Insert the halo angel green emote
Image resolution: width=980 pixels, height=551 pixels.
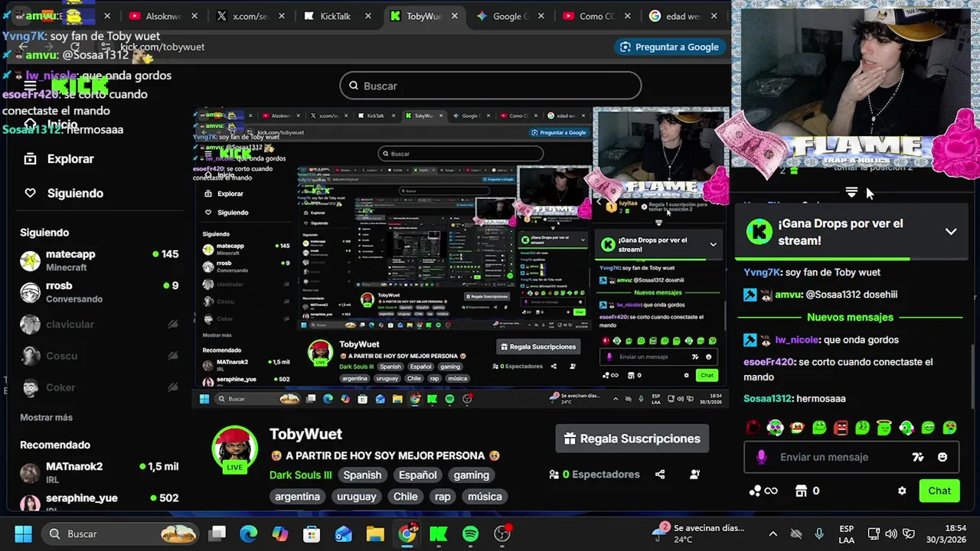tap(884, 428)
